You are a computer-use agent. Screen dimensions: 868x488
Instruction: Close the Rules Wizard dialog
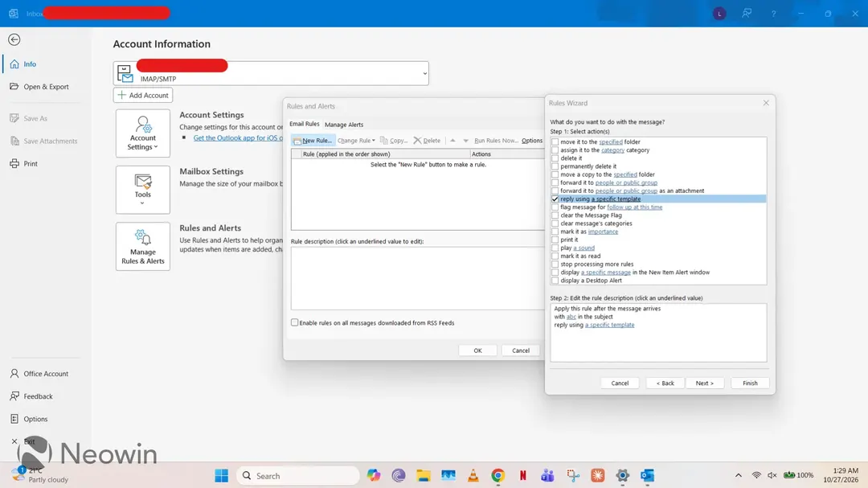point(766,103)
